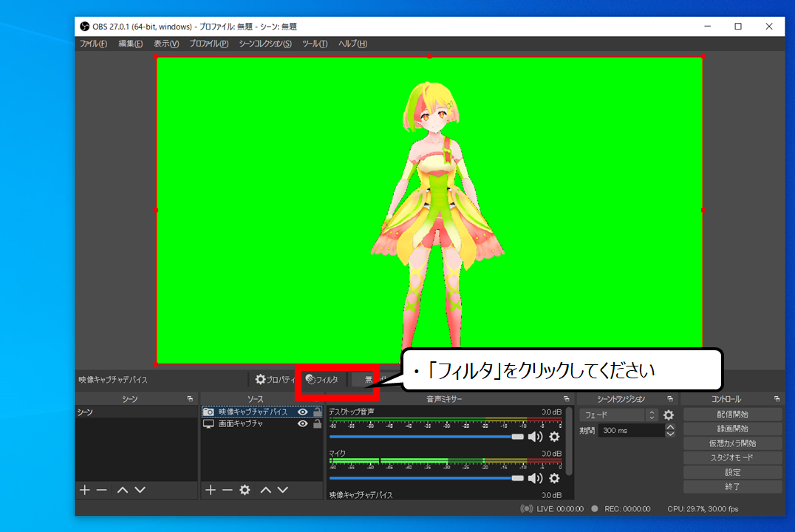The width and height of the screenshot is (795, 532).
Task: Click the 仮想カメラ開始 button
Action: pyautogui.click(x=732, y=443)
